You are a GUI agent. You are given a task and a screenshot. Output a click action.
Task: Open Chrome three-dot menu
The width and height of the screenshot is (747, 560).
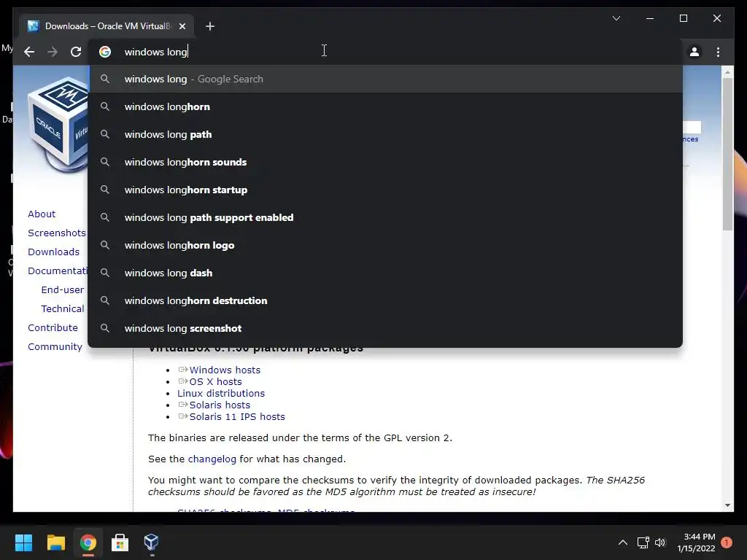coord(718,52)
